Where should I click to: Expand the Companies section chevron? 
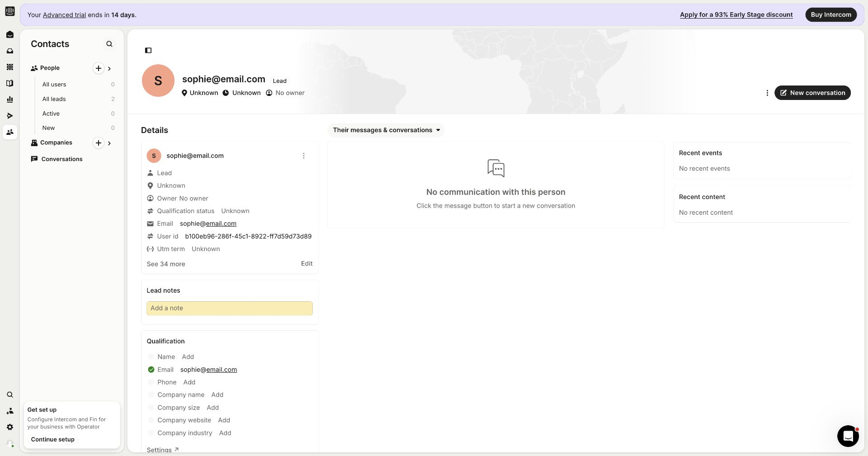click(109, 143)
